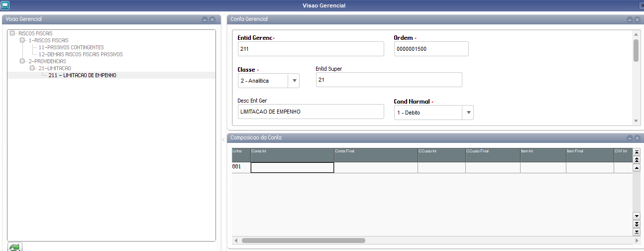644x251 pixels.
Task: Click the grid page-down double arrow
Action: (636, 224)
